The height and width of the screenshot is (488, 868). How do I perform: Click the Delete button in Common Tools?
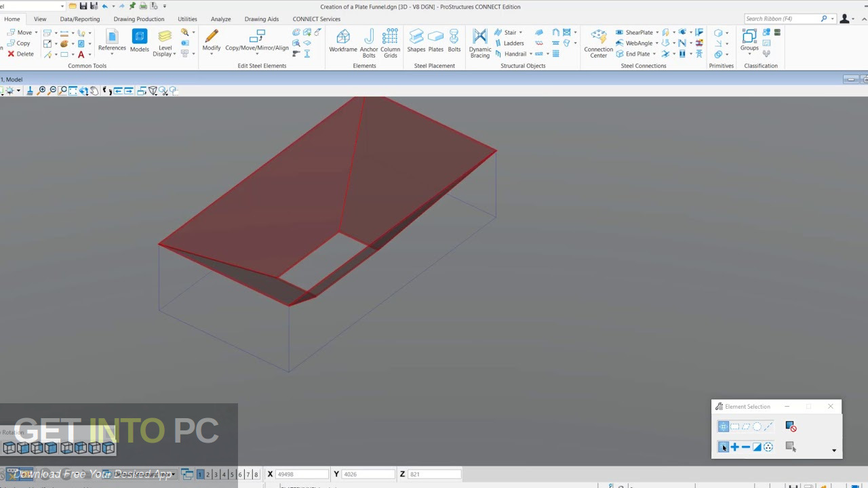21,54
